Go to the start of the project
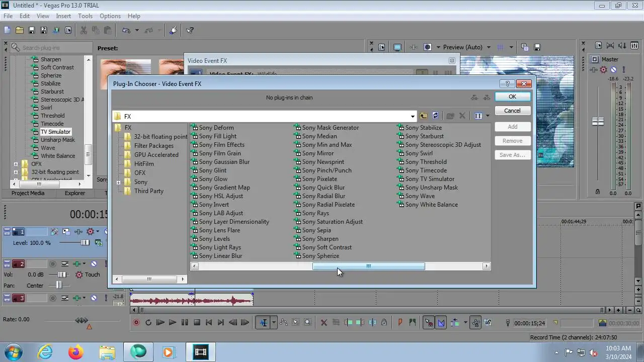The image size is (644, 362). point(209,322)
